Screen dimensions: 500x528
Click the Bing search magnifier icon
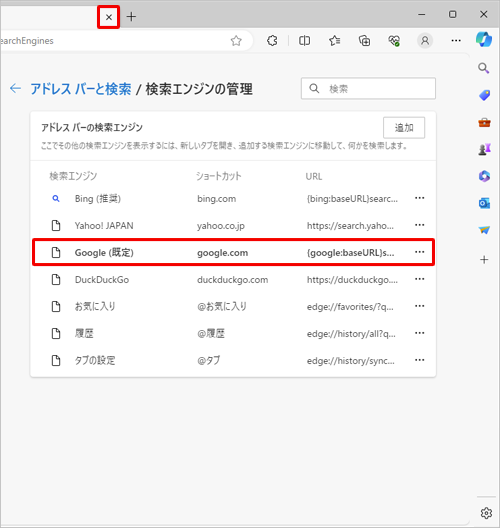coord(56,199)
